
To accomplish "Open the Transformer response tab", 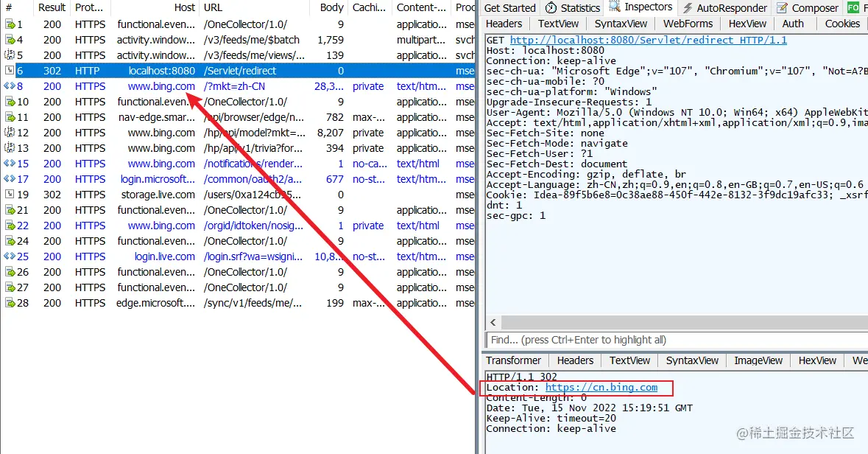I will tap(513, 360).
